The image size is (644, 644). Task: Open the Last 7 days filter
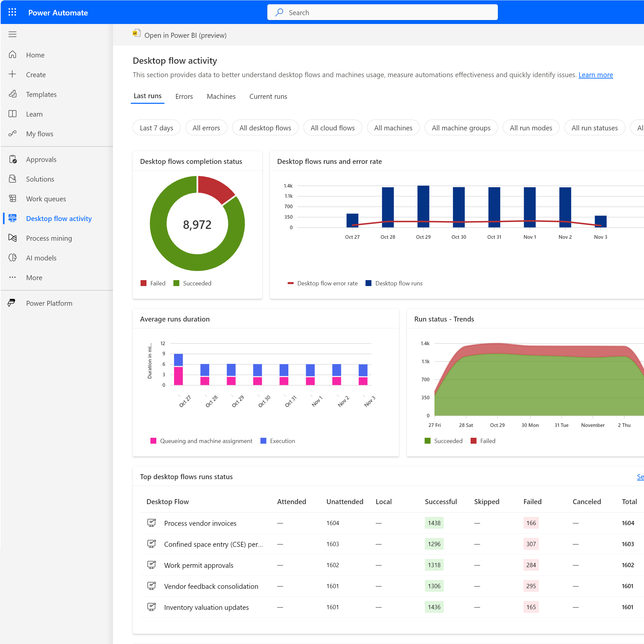[x=156, y=128]
